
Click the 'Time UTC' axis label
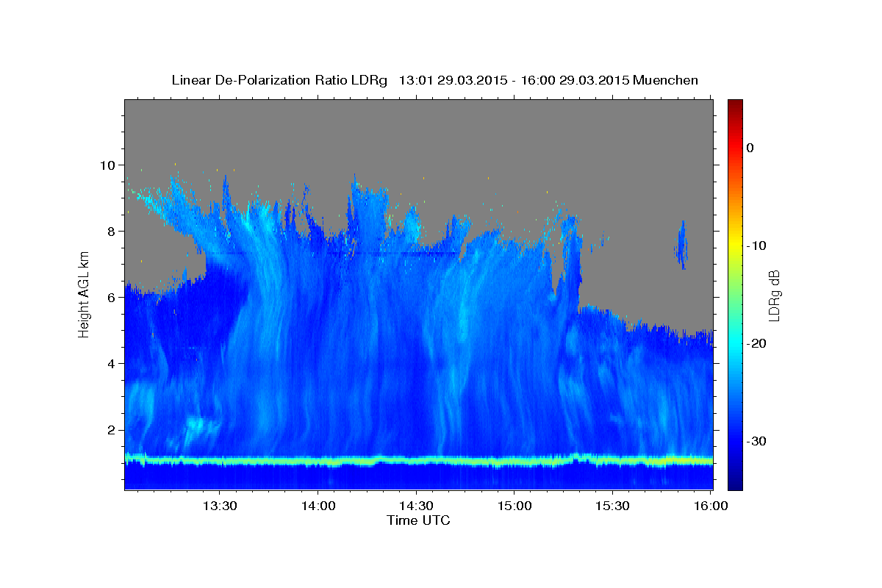coord(418,520)
